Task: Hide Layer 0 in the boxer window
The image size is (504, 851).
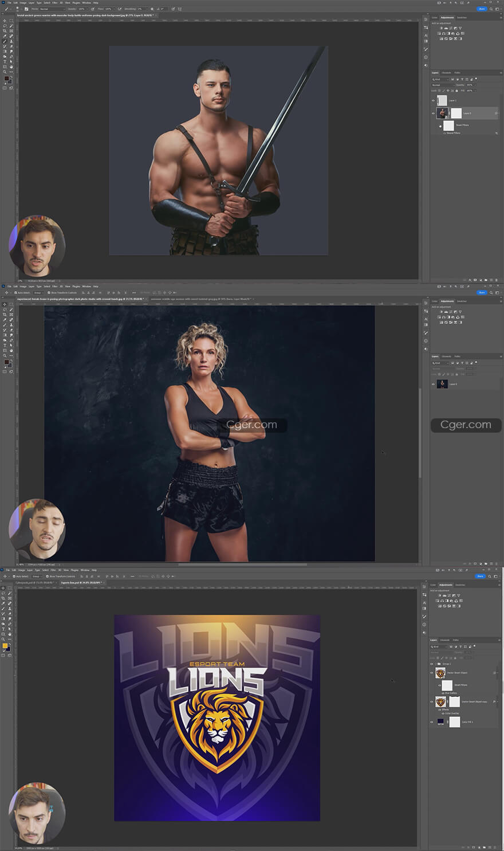Action: point(433,384)
